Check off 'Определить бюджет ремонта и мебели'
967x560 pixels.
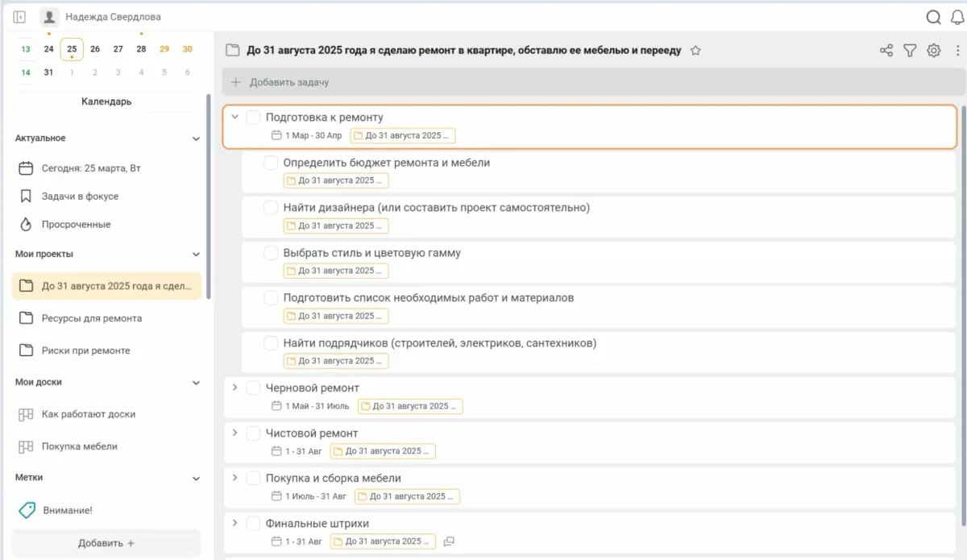click(x=271, y=163)
